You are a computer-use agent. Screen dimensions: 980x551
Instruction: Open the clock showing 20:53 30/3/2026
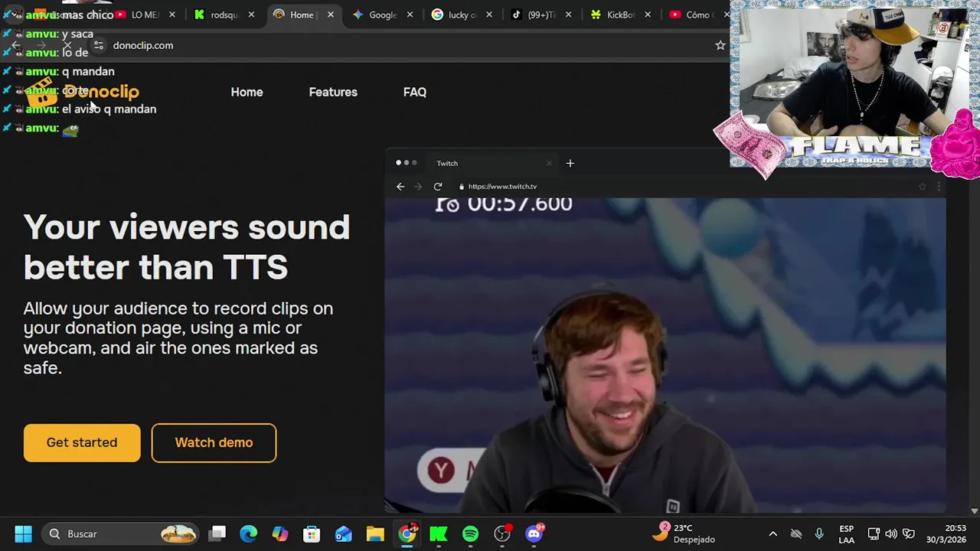pyautogui.click(x=946, y=533)
